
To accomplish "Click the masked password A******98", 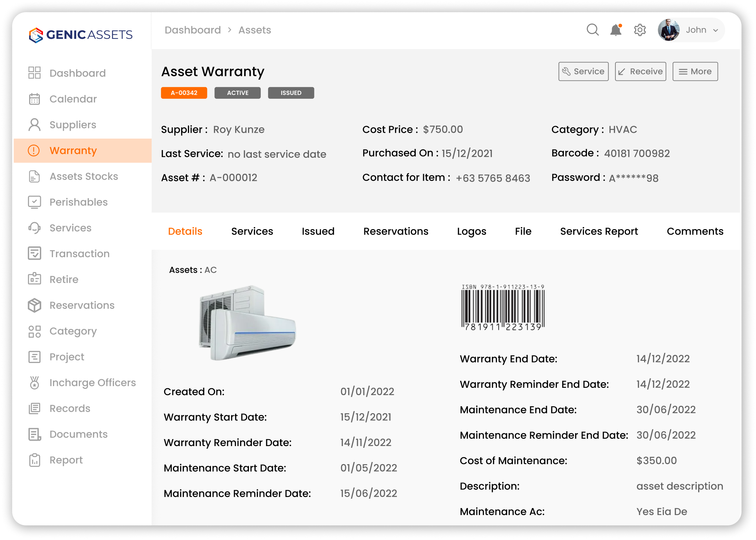I will [x=633, y=178].
